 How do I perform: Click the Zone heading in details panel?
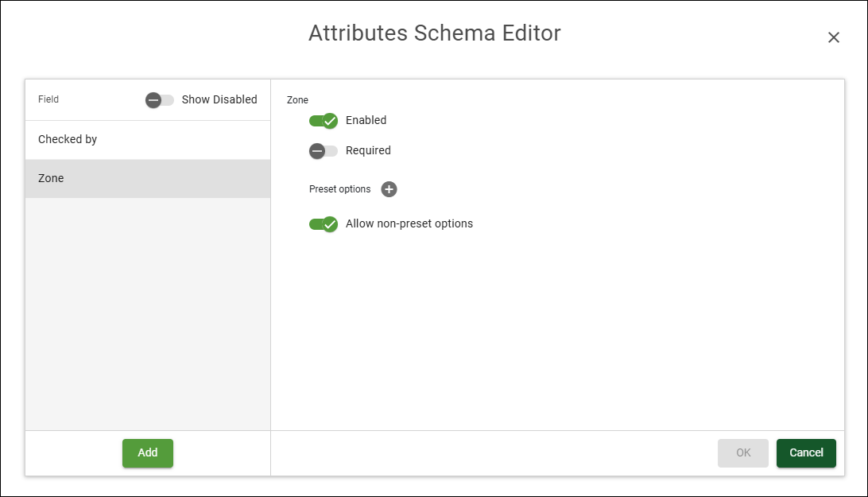click(297, 100)
